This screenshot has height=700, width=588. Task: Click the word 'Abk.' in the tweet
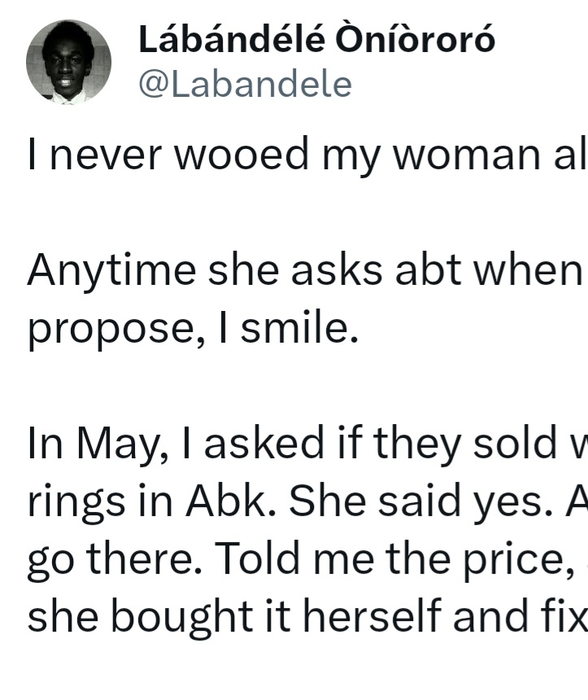tap(231, 501)
